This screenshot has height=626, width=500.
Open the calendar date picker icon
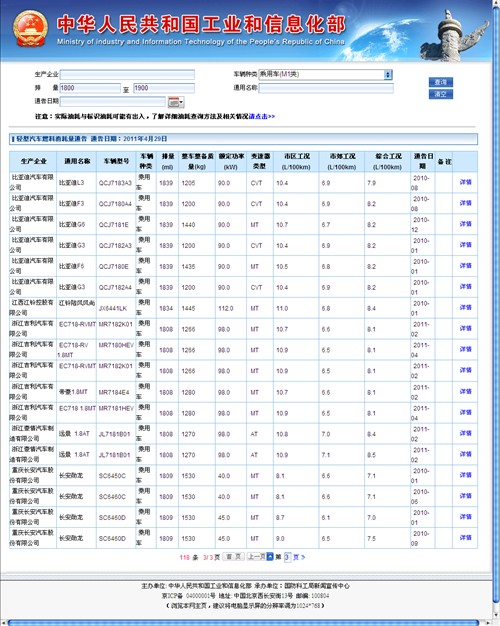(x=176, y=102)
